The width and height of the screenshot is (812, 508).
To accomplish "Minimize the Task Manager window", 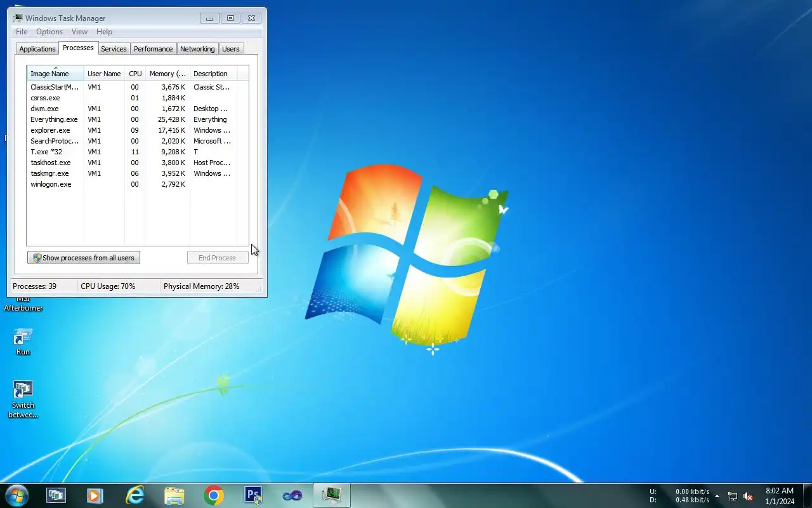I will pyautogui.click(x=209, y=18).
